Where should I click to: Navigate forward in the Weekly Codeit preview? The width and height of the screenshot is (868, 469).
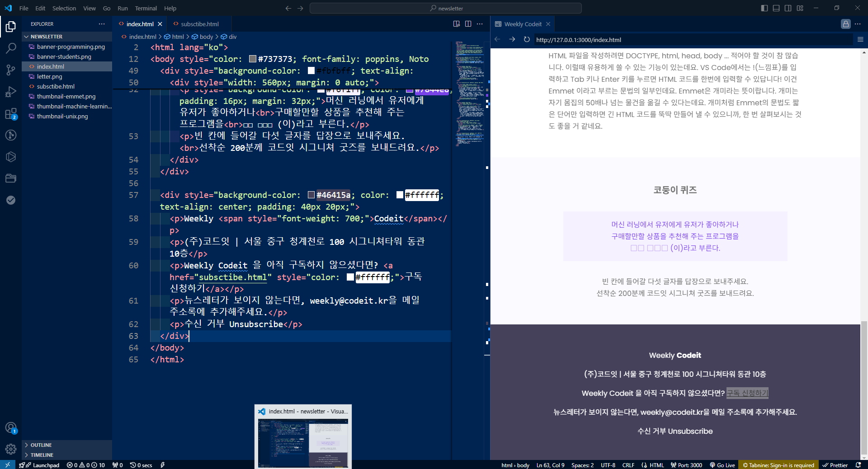coord(512,39)
